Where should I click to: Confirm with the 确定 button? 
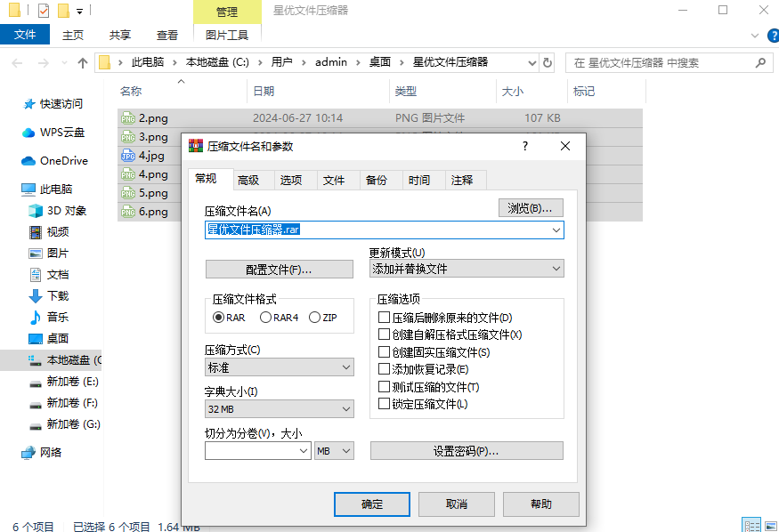[x=372, y=504]
